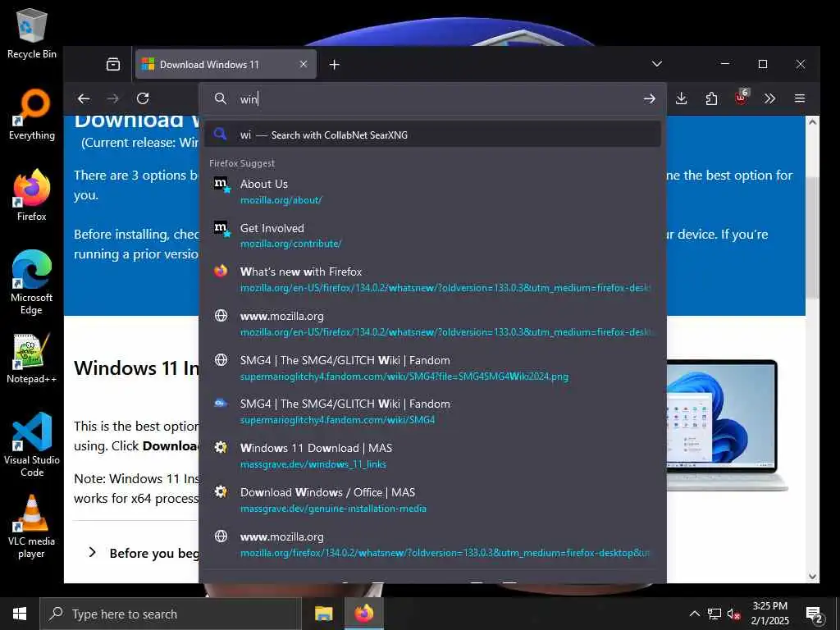840x630 pixels.
Task: Open the Extensions puzzle icon
Action: [711, 98]
